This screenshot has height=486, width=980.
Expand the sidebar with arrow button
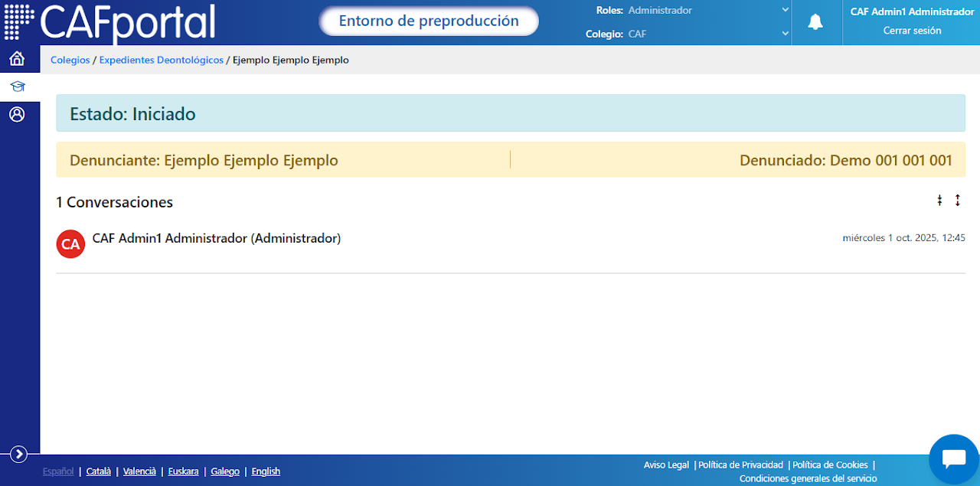[x=18, y=454]
